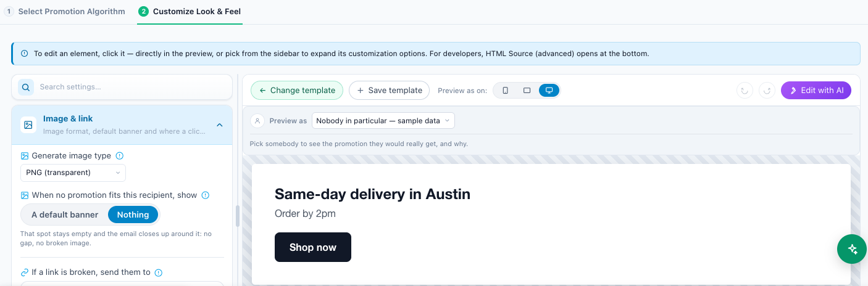The image size is (868, 286).
Task: Click the sidebar resize handle
Action: click(x=238, y=216)
